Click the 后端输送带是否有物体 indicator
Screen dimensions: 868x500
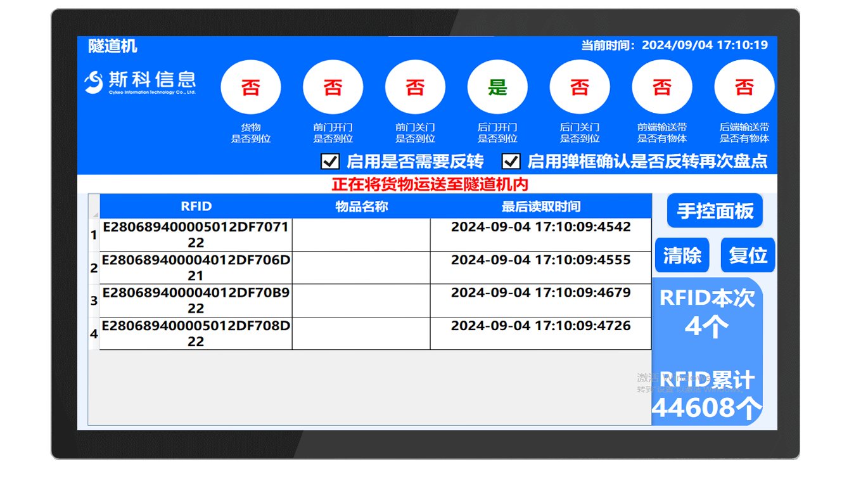(744, 86)
